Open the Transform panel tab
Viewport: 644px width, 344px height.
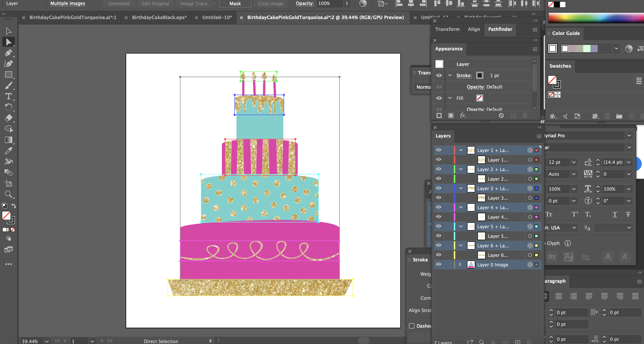(x=447, y=29)
